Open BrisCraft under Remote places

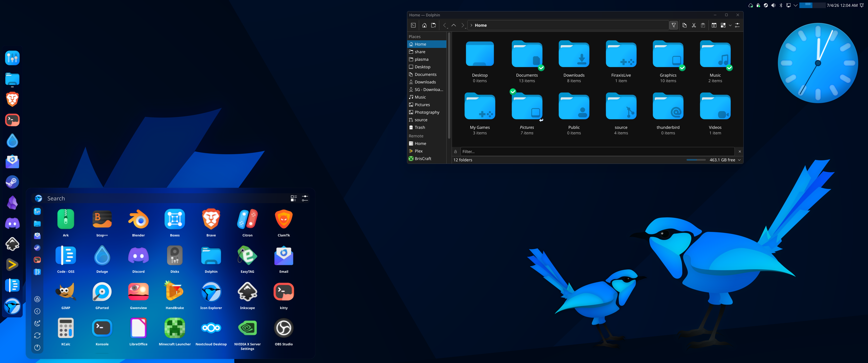coord(427,159)
